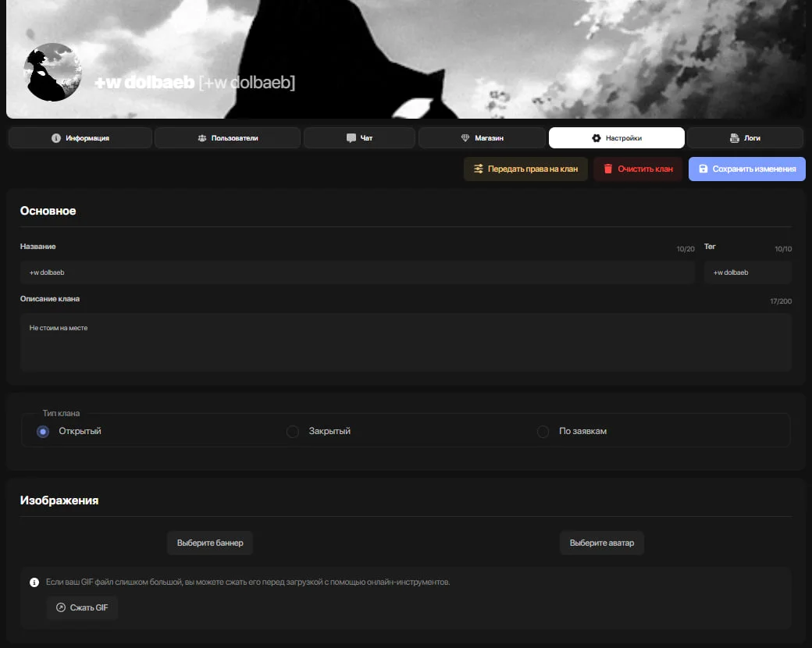This screenshot has height=648, width=812.
Task: Click the clan title in the banner
Action: [194, 82]
